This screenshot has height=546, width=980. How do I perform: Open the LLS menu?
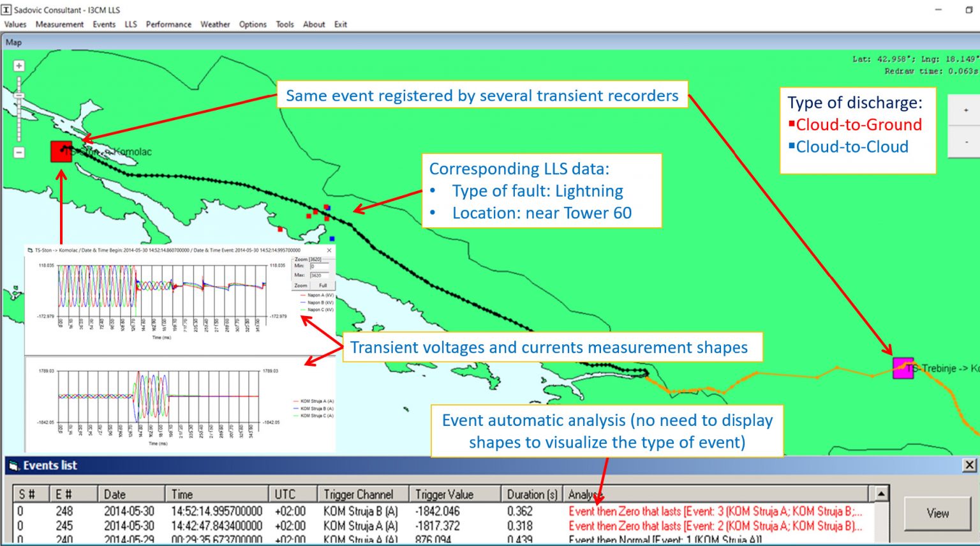pyautogui.click(x=131, y=24)
